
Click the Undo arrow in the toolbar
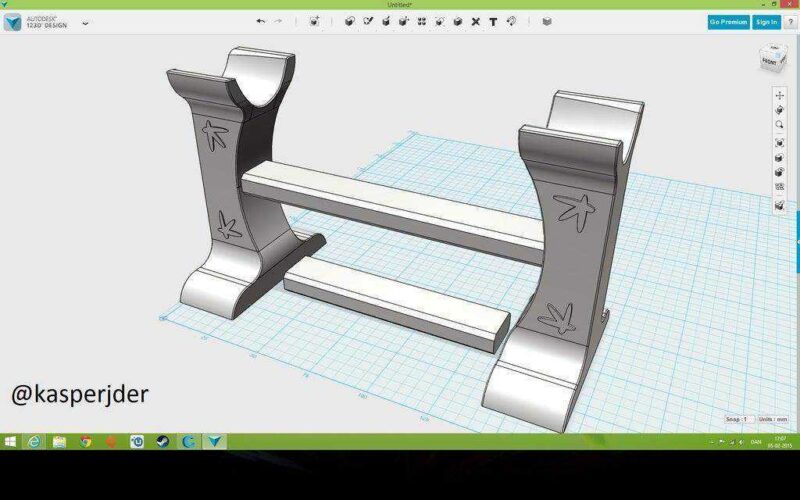[x=261, y=21]
